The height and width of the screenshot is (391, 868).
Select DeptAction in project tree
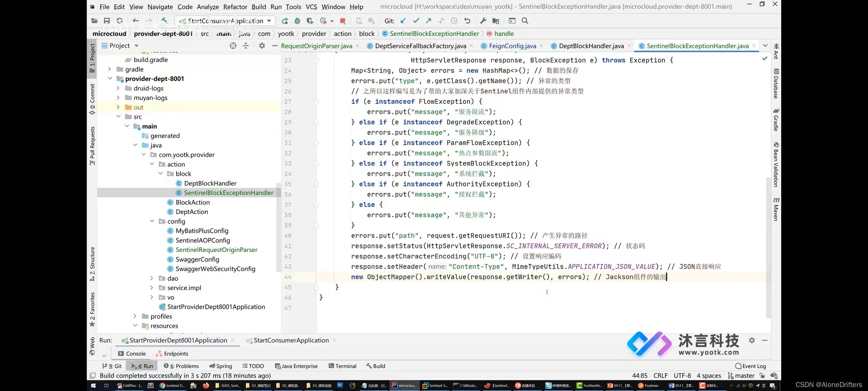tap(192, 212)
